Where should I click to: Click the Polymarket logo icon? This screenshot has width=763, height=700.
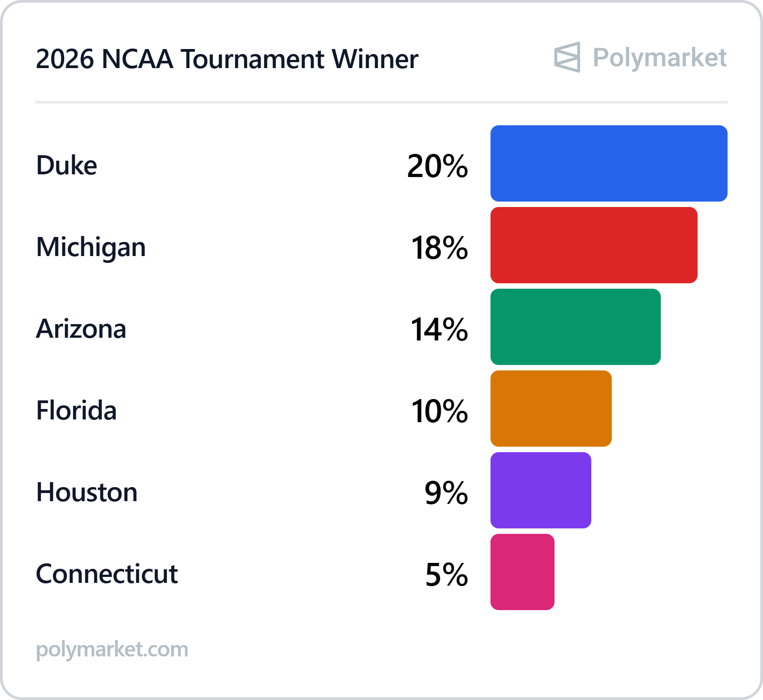567,57
